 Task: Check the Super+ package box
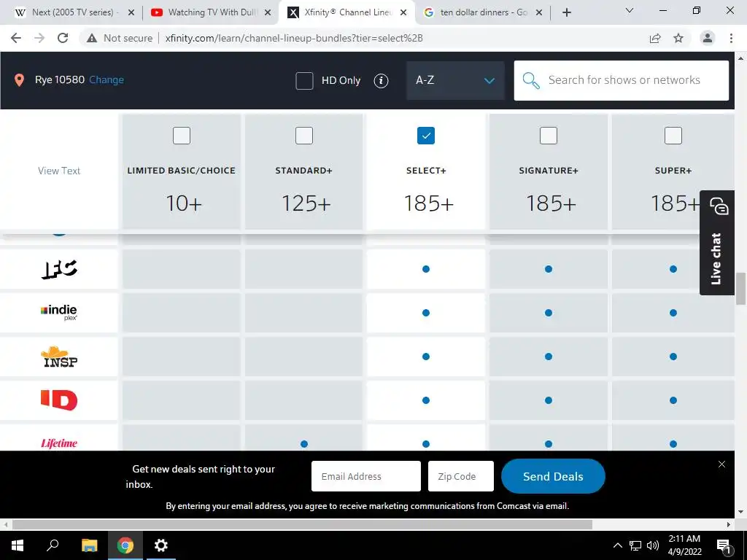coord(673,135)
